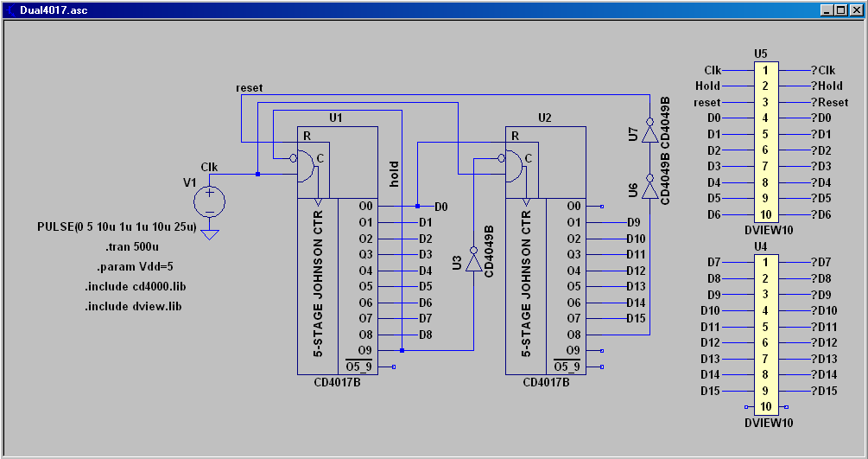Screen dimensions: 868x459
Task: Click the ground symbol below V1
Action: point(209,235)
